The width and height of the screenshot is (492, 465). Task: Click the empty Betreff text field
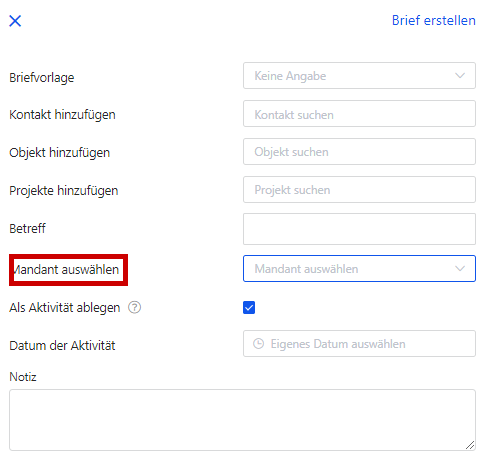click(359, 229)
